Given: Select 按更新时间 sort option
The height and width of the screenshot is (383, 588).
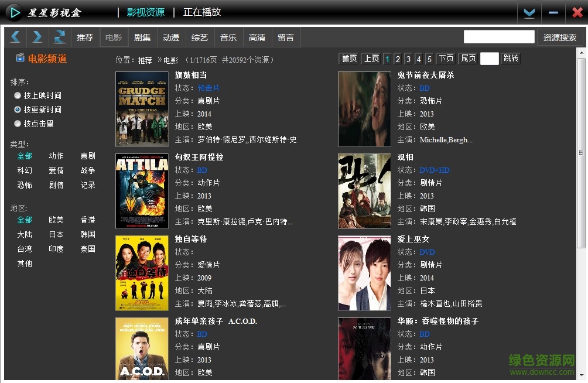Looking at the screenshot, I should [x=18, y=110].
